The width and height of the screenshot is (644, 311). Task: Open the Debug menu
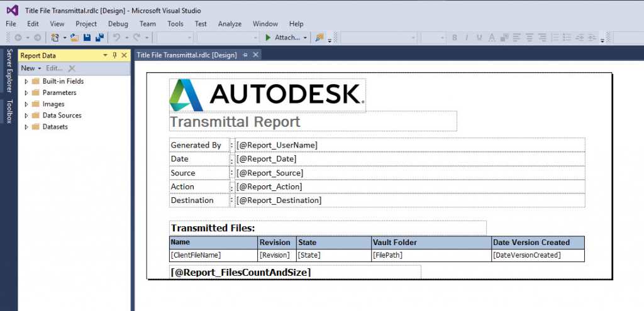118,24
